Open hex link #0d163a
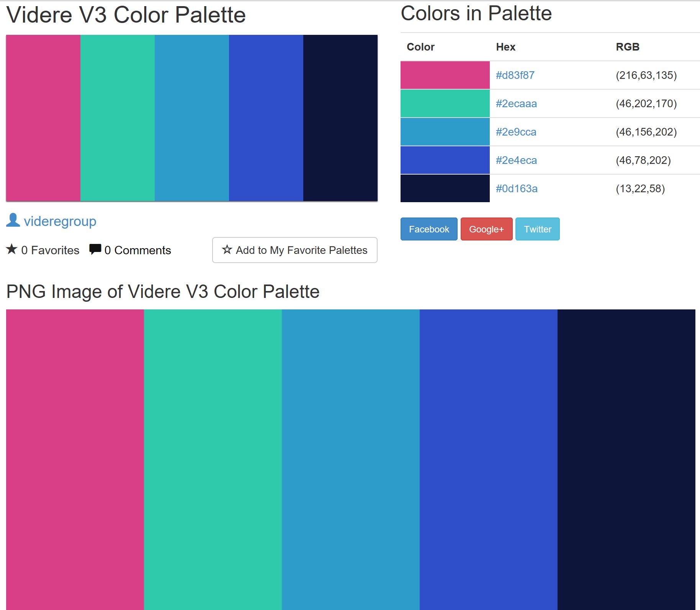Screen dimensions: 700x610 pyautogui.click(x=517, y=188)
